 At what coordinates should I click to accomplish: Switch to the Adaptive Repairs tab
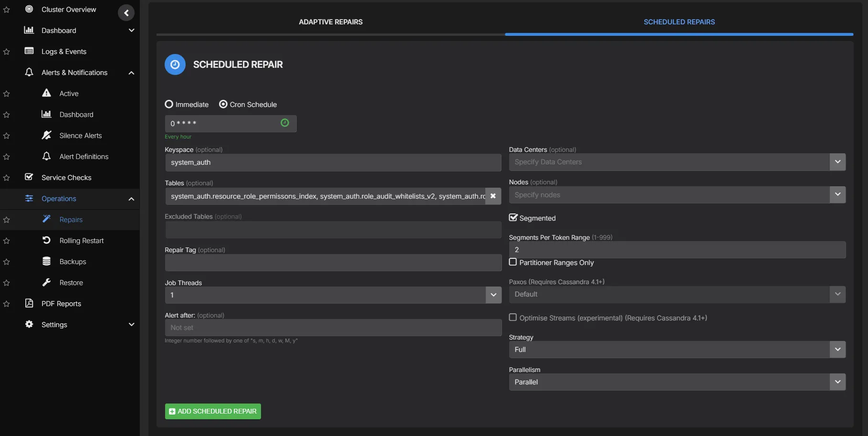tap(330, 22)
